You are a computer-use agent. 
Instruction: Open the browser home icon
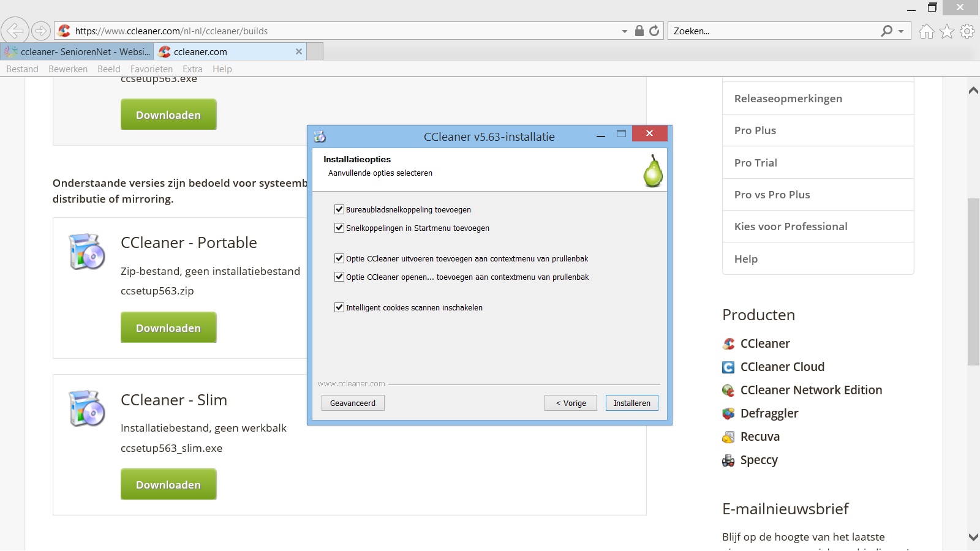[x=926, y=31]
